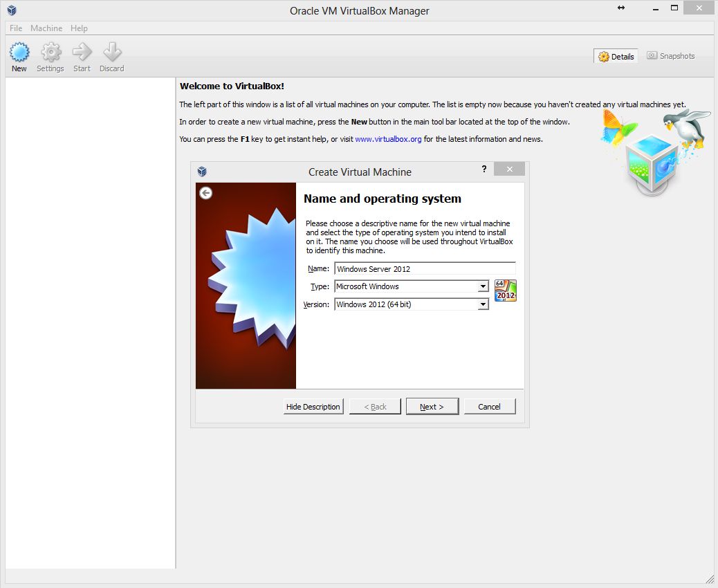
Task: Open the File menu
Action: [16, 28]
